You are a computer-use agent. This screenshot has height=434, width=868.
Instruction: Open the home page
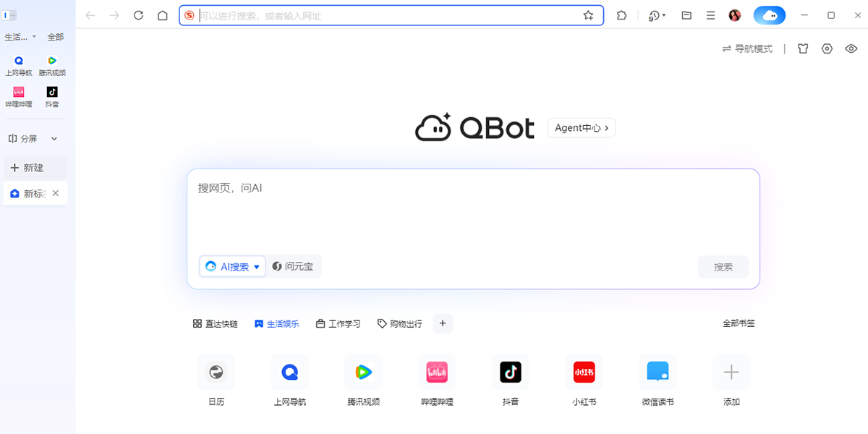(x=163, y=15)
